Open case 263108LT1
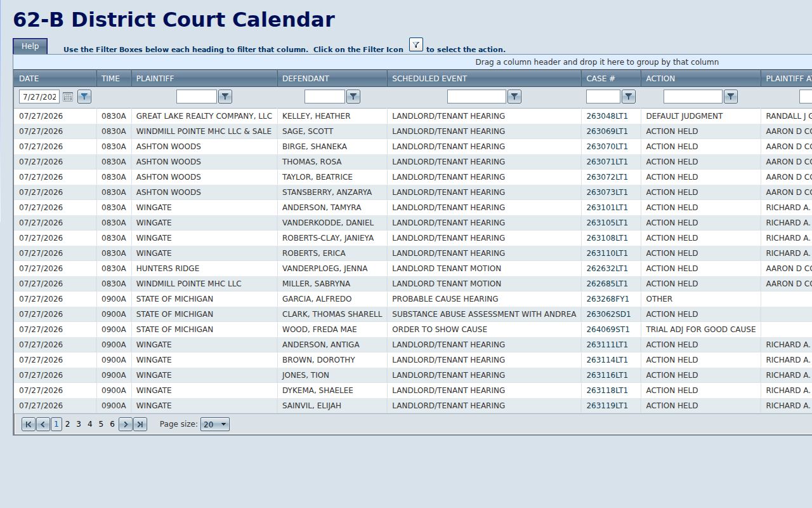This screenshot has height=508, width=812. [607, 238]
